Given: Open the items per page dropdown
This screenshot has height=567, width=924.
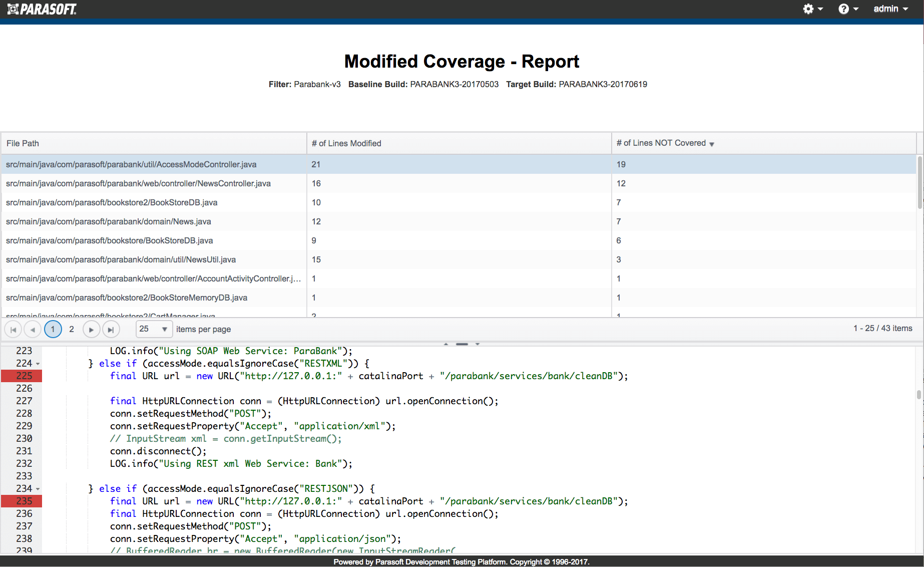Looking at the screenshot, I should click(154, 329).
